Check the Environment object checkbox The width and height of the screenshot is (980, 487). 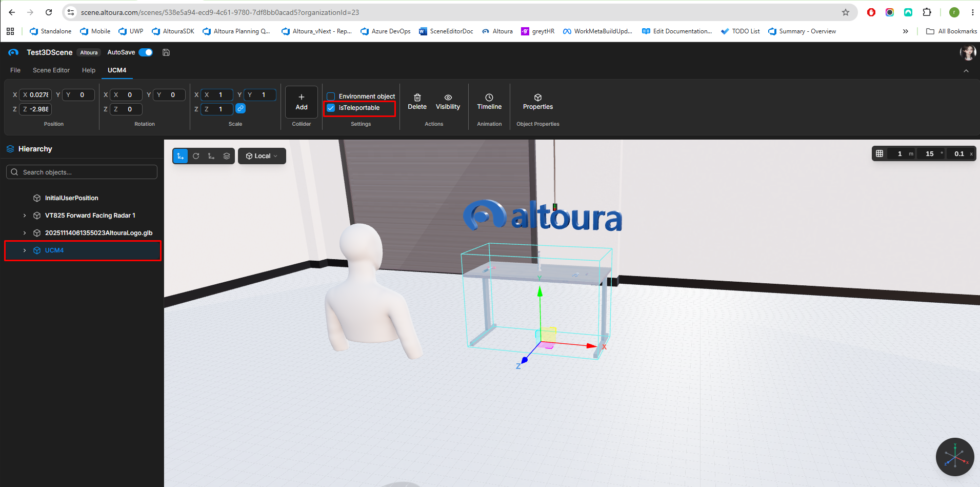[331, 96]
